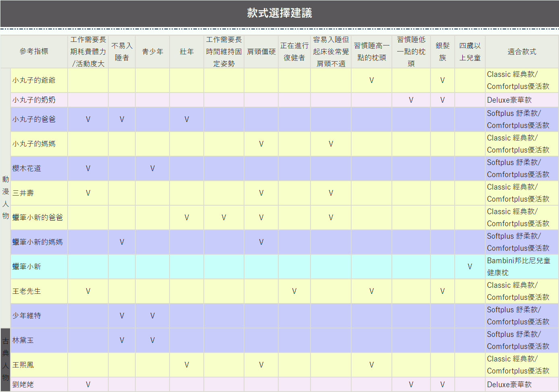Click the 三井壽 row label
This screenshot has height=392, width=559.
tap(39, 193)
